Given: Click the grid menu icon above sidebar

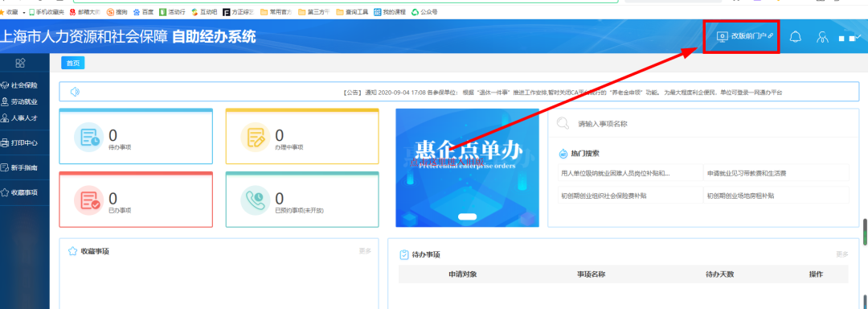Looking at the screenshot, I should point(20,63).
